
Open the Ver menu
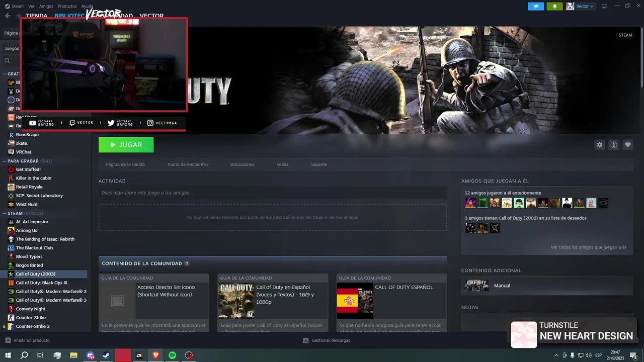click(32, 6)
